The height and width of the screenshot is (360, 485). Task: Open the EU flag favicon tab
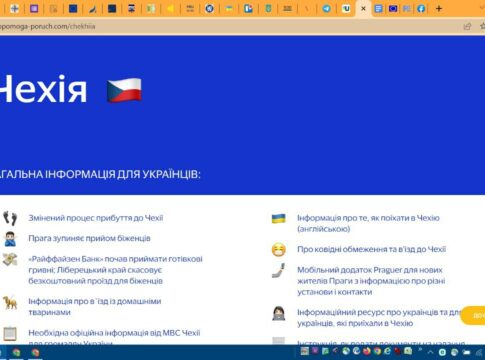393,9
